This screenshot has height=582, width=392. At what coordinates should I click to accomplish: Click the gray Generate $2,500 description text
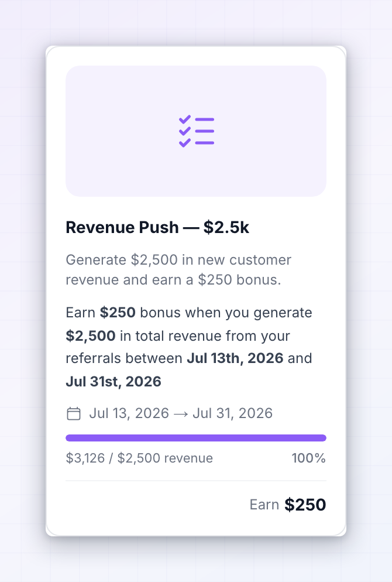(x=178, y=270)
